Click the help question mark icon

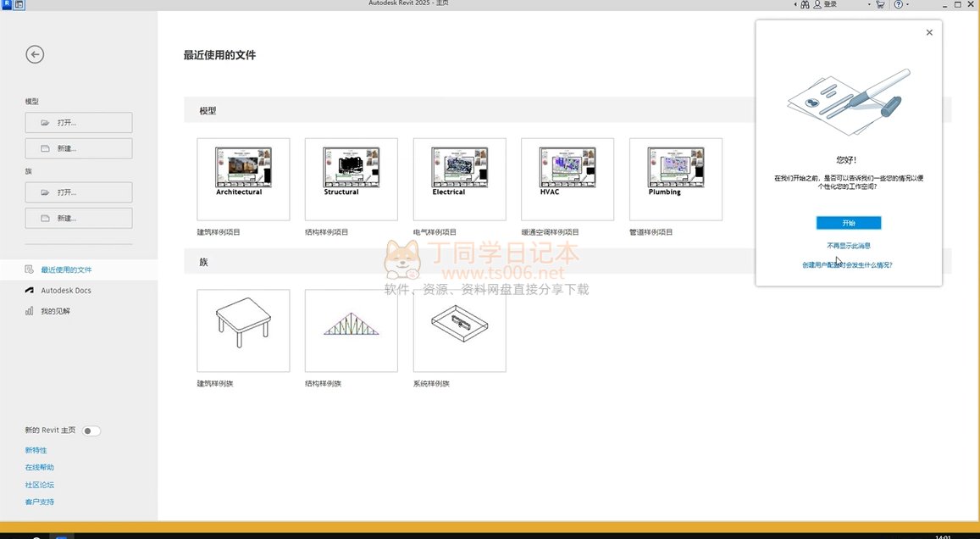pos(898,4)
